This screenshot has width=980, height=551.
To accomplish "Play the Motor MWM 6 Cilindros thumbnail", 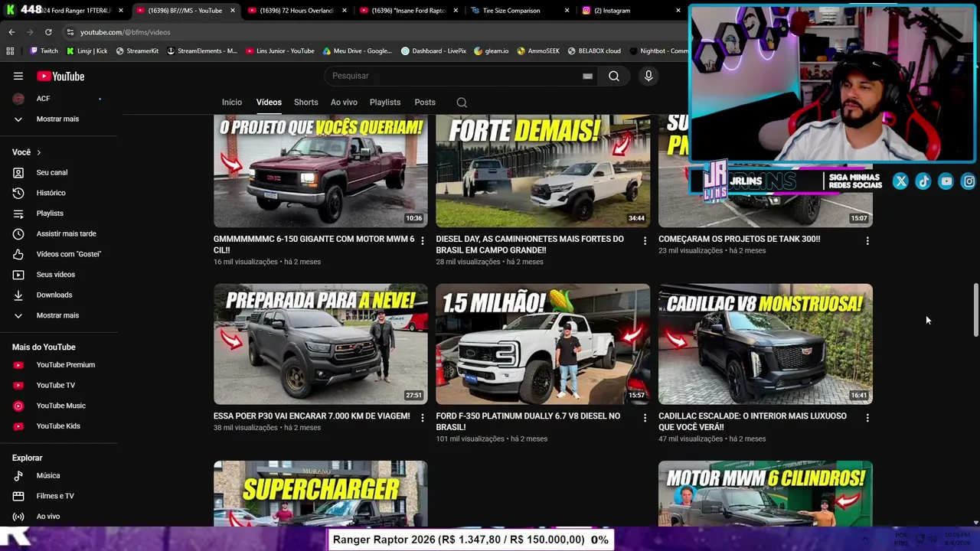I will pos(766,494).
